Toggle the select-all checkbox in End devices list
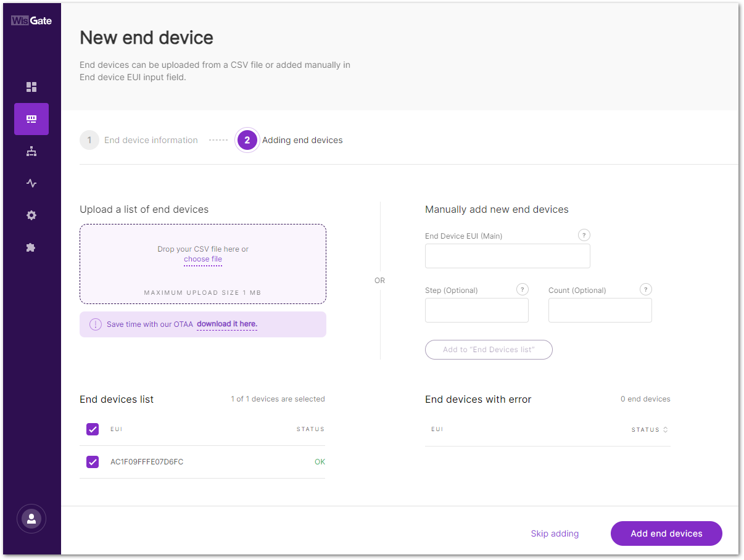744x560 pixels. pyautogui.click(x=92, y=429)
